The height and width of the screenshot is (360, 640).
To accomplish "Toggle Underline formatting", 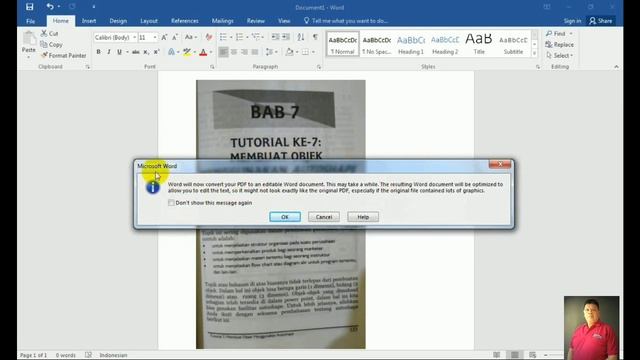I will [x=119, y=52].
